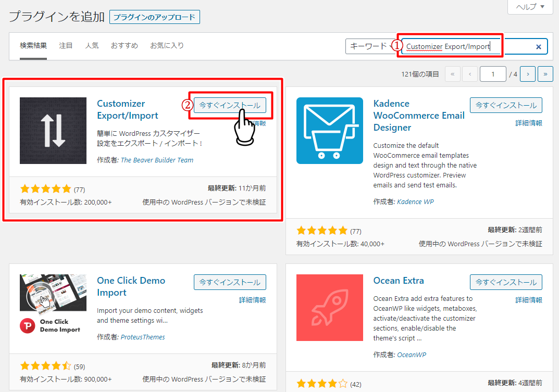Image resolution: width=559 pixels, height=392 pixels.
Task: Click Kadence WooCommerce Email Designer star rating
Action: click(322, 231)
